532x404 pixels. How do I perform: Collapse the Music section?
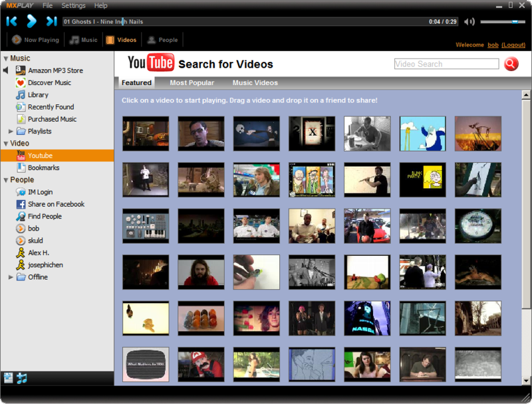(x=6, y=58)
